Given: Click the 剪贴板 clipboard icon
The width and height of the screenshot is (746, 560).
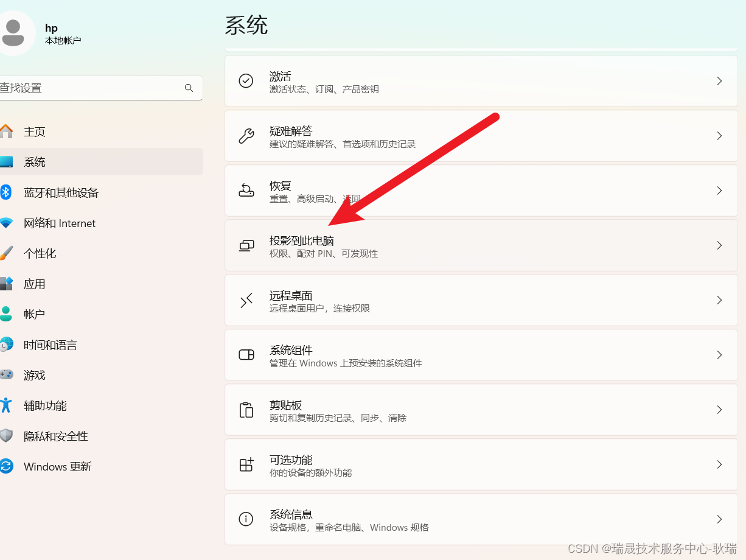Looking at the screenshot, I should [246, 410].
